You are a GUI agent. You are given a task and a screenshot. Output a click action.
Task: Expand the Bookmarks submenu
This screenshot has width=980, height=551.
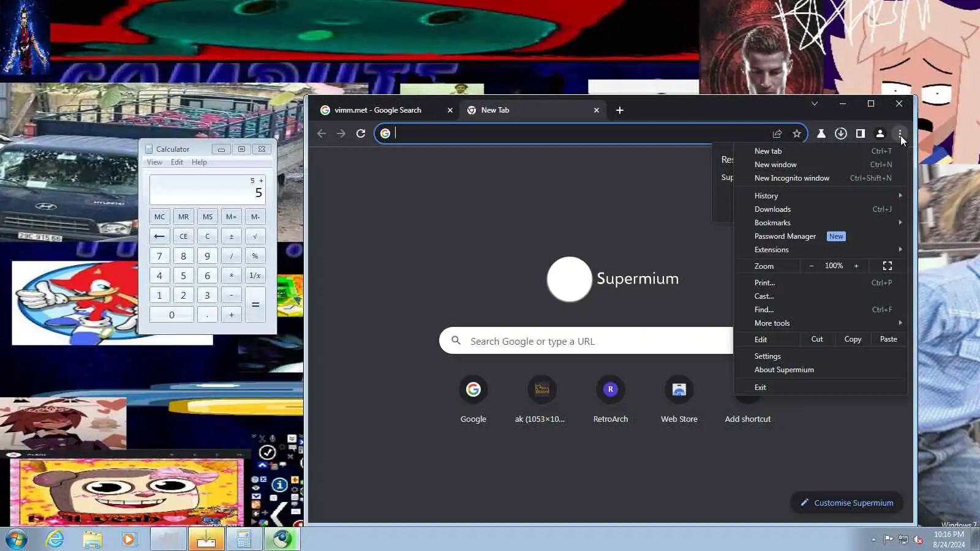pyautogui.click(x=821, y=223)
